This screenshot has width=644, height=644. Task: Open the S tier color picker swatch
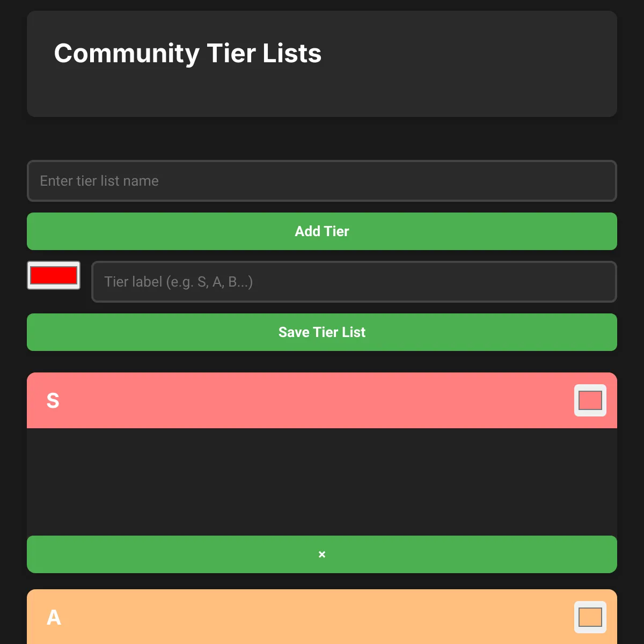[x=590, y=400]
